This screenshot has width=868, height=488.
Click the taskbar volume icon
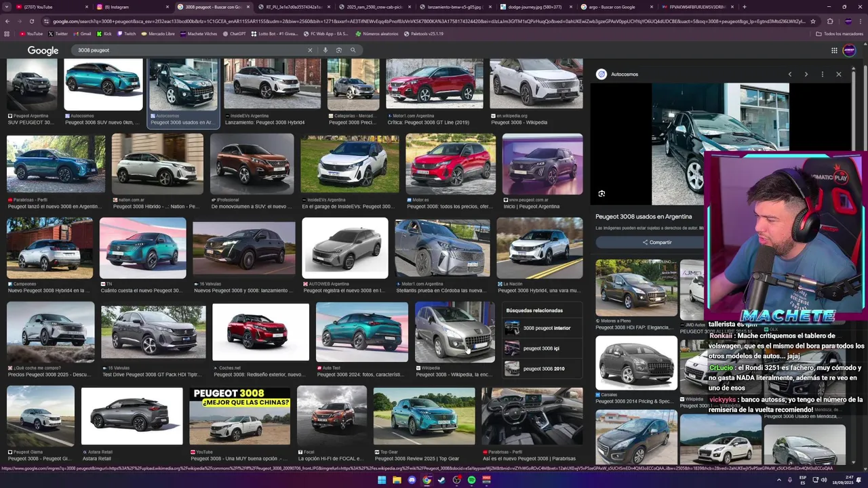pos(824,480)
